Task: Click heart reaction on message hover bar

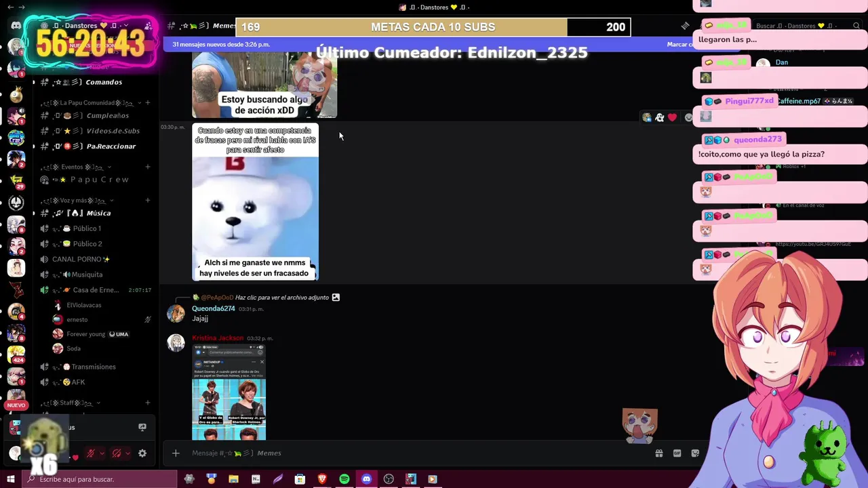Action: (672, 117)
